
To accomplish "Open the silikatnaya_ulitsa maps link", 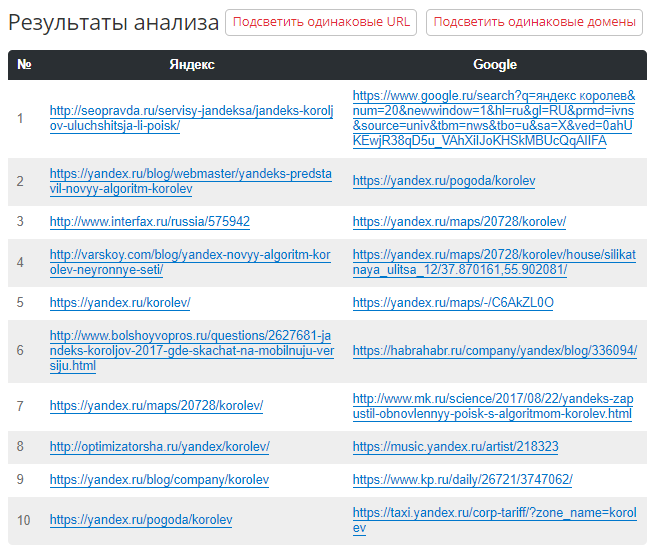I will [x=494, y=263].
